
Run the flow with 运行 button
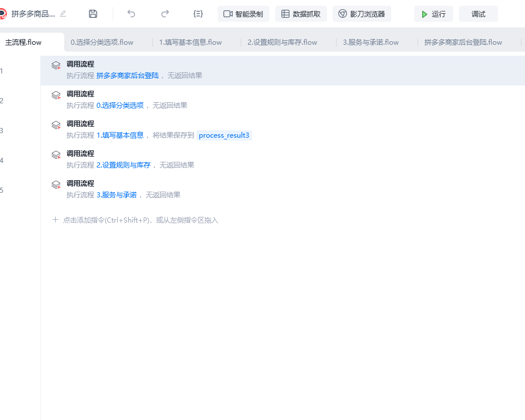[x=434, y=14]
